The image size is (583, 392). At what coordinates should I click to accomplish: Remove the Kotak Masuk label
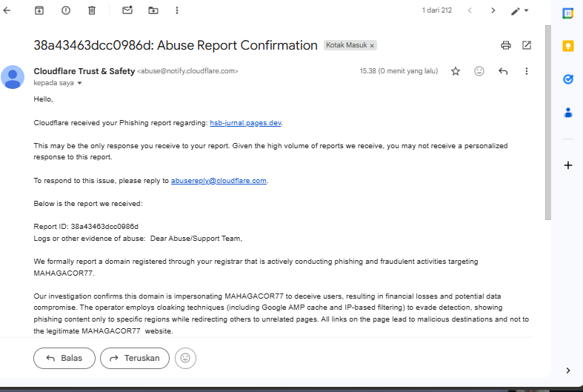click(372, 45)
